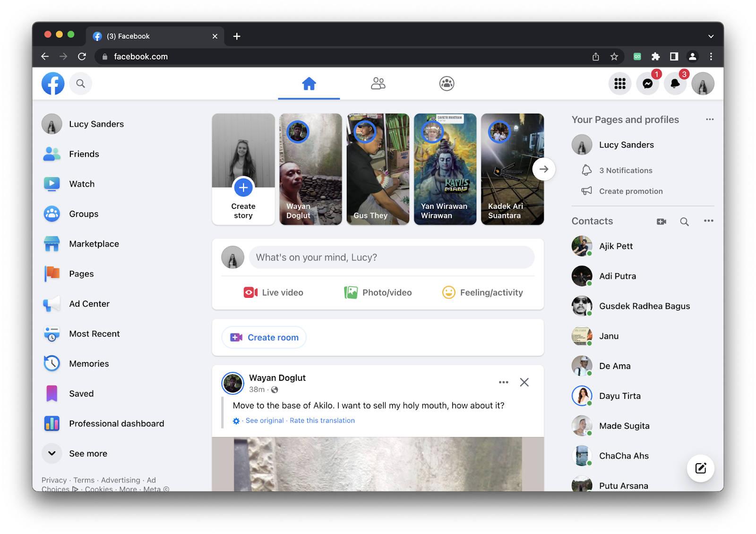Reload the page in Chrome
Image resolution: width=756 pixels, height=534 pixels.
tap(82, 57)
